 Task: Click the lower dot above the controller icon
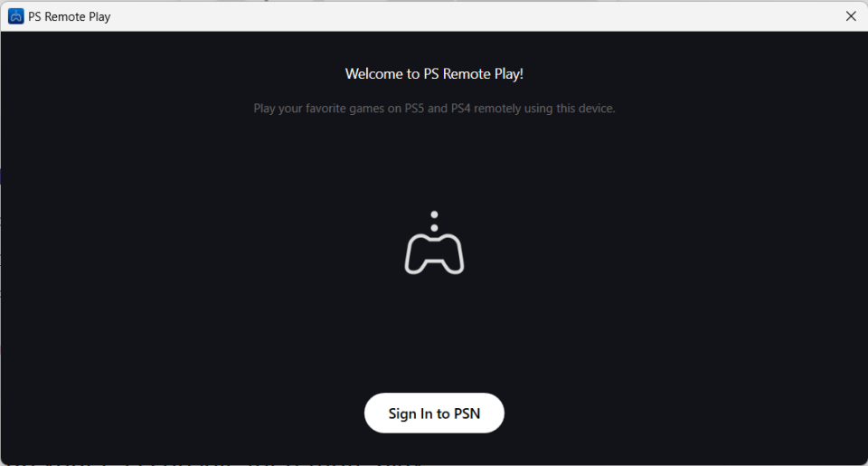point(434,226)
